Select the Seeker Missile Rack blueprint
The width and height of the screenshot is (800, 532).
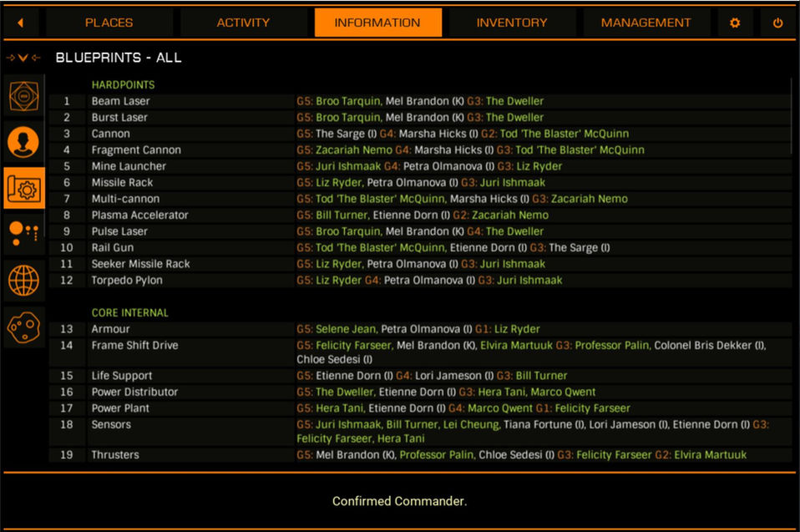420,264
